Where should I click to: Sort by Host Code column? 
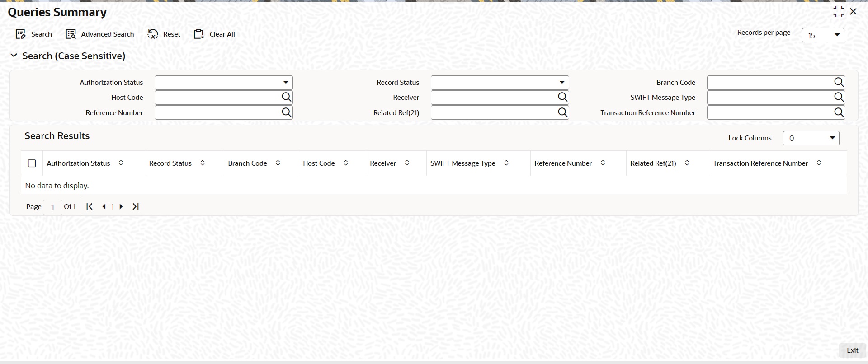(x=346, y=163)
